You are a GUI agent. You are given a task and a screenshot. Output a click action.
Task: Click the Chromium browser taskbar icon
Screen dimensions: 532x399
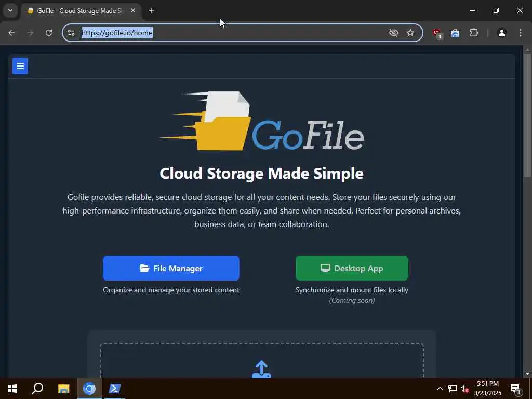pos(89,389)
